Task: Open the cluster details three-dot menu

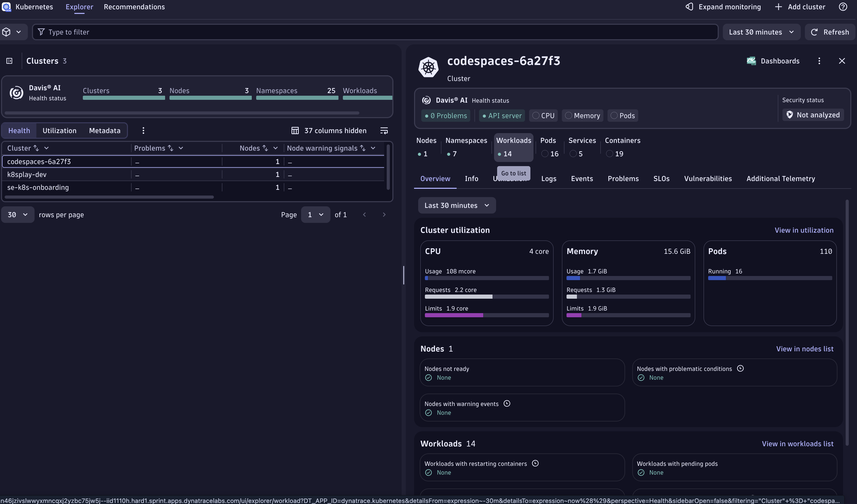Action: (819, 61)
